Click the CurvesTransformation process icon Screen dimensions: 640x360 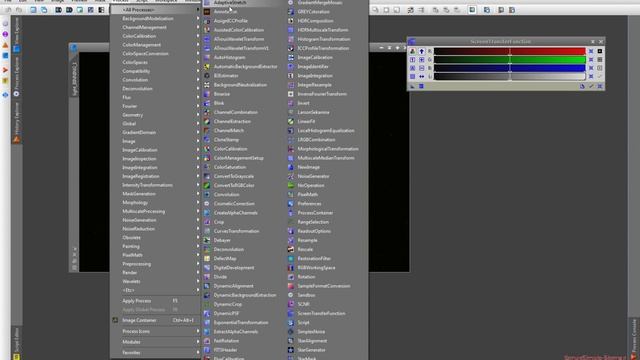207,231
